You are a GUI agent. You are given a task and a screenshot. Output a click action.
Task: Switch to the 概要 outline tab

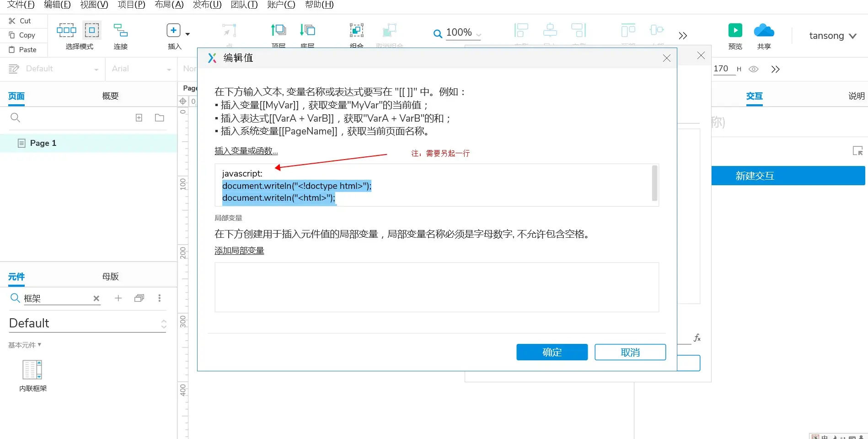tap(110, 96)
